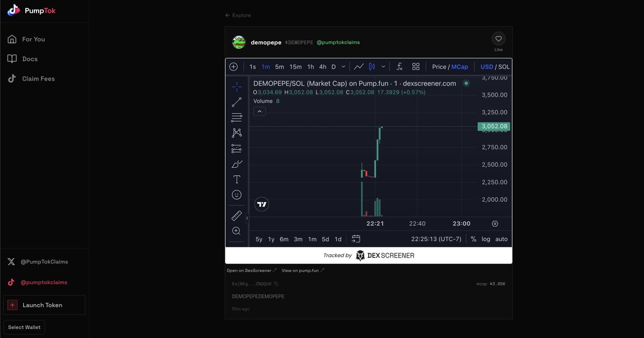Collapse the drawing toolbar side arrow
The image size is (644, 338).
[x=247, y=218]
